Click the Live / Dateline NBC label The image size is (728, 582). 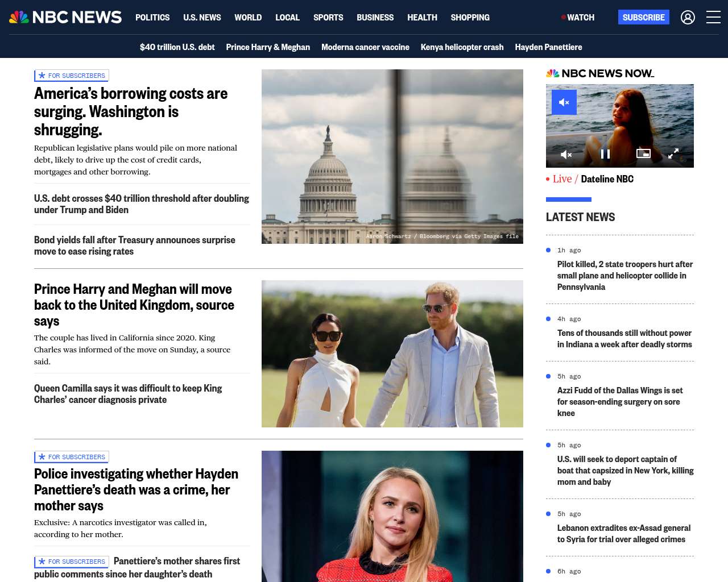point(590,179)
